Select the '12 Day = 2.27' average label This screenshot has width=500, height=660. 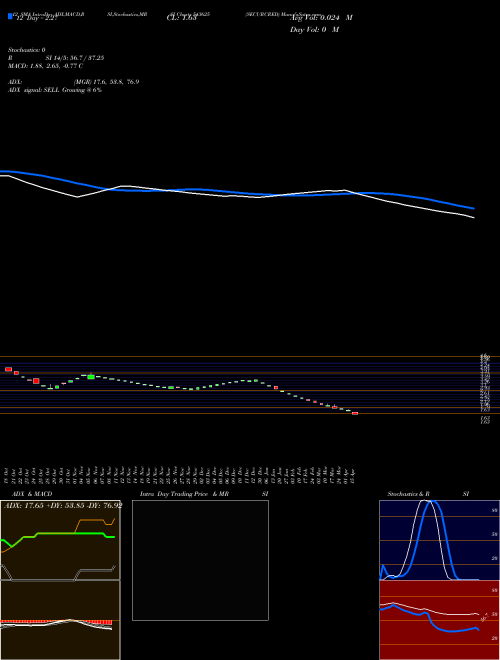36,18
